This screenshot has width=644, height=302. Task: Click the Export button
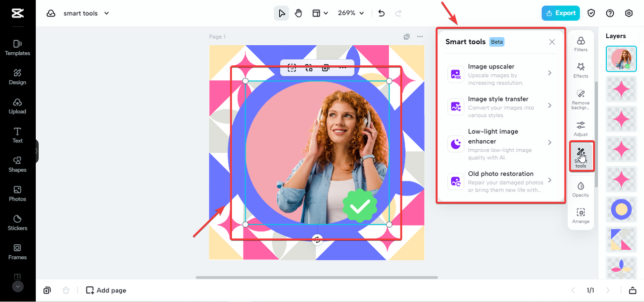tap(560, 13)
